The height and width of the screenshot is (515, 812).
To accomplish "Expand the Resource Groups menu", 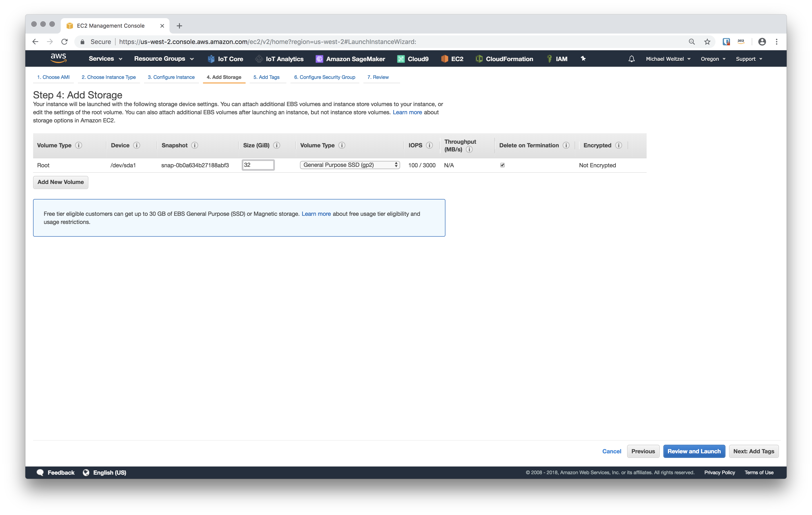I will coord(164,59).
